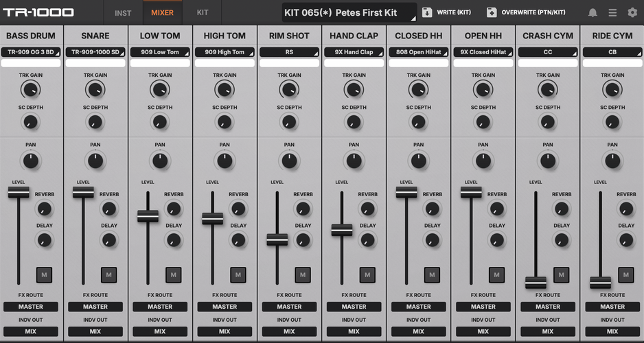The height and width of the screenshot is (343, 644).
Task: Open the hamburger menu icon
Action: [x=612, y=13]
